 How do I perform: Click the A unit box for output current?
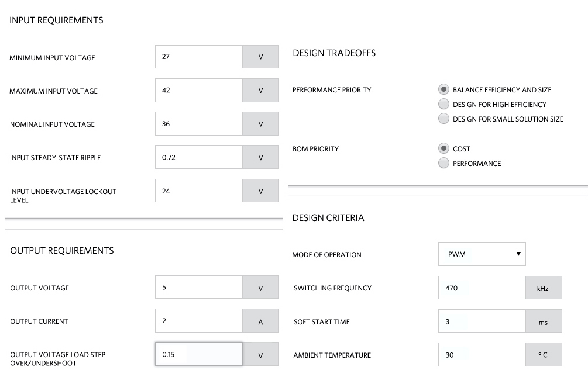coord(260,320)
